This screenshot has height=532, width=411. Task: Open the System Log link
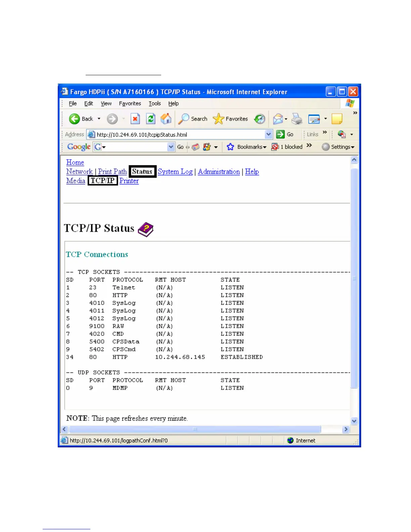tap(175, 172)
